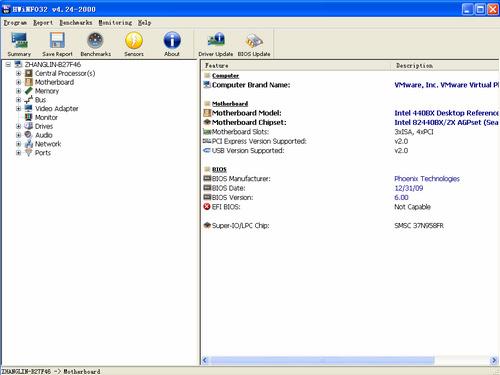This screenshot has width=500, height=375.
Task: Open the Driver Update toolbar icon
Action: tap(216, 40)
